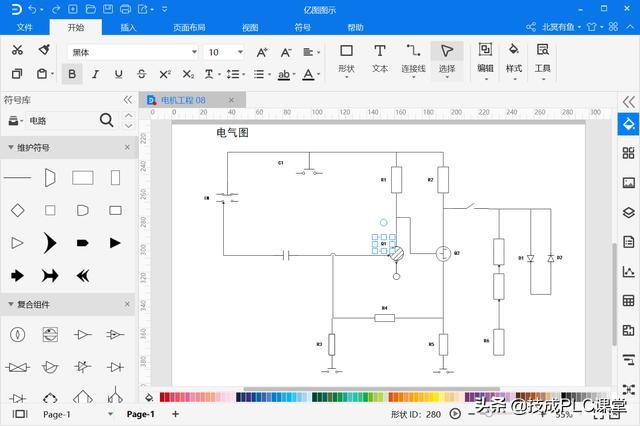Toggle Italic text formatting

(x=95, y=74)
